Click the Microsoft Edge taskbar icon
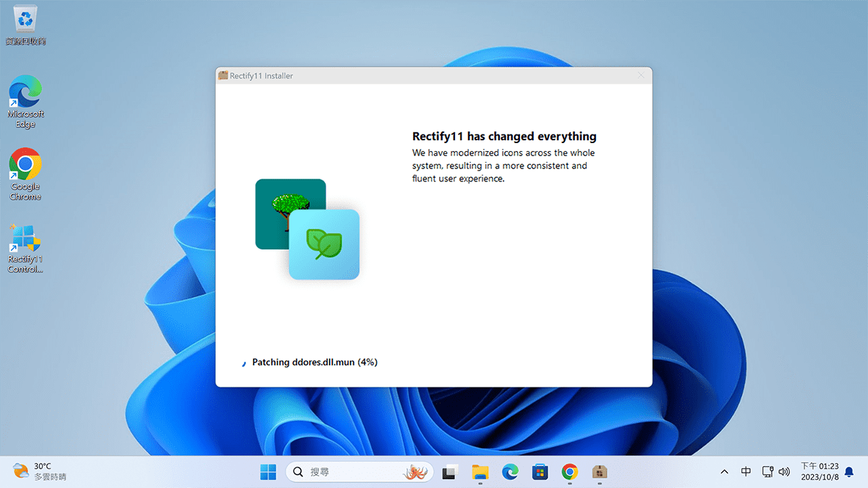The width and height of the screenshot is (868, 488). point(511,472)
